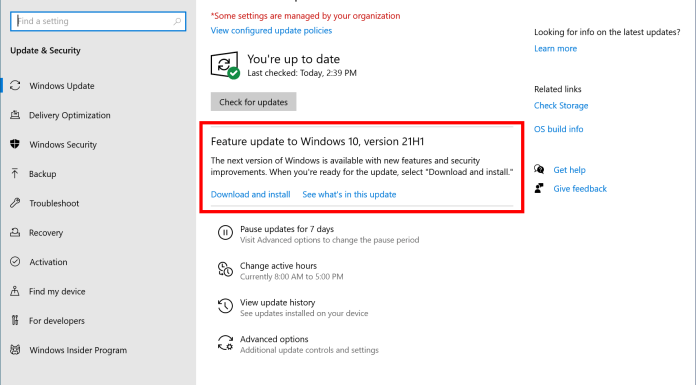Click inside the Find a setting field
The height and width of the screenshot is (385, 696).
pos(98,21)
